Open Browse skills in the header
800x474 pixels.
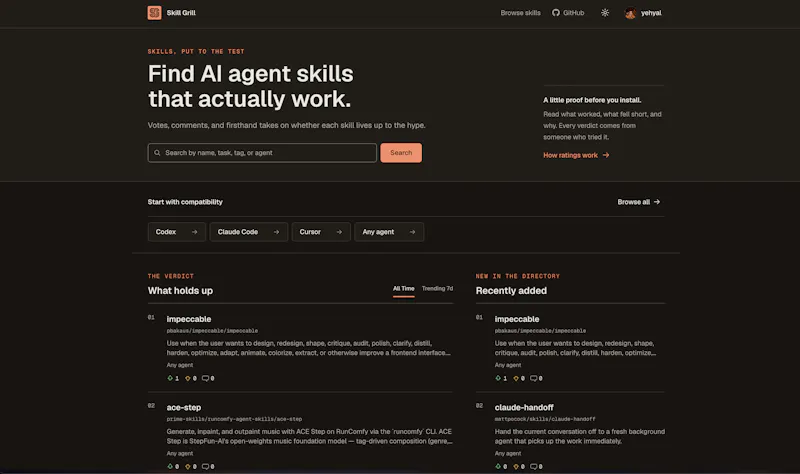(x=520, y=13)
